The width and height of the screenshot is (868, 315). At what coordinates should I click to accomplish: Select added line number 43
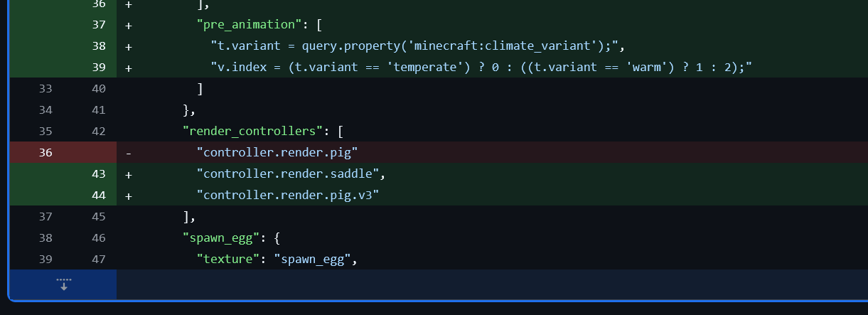(99, 174)
